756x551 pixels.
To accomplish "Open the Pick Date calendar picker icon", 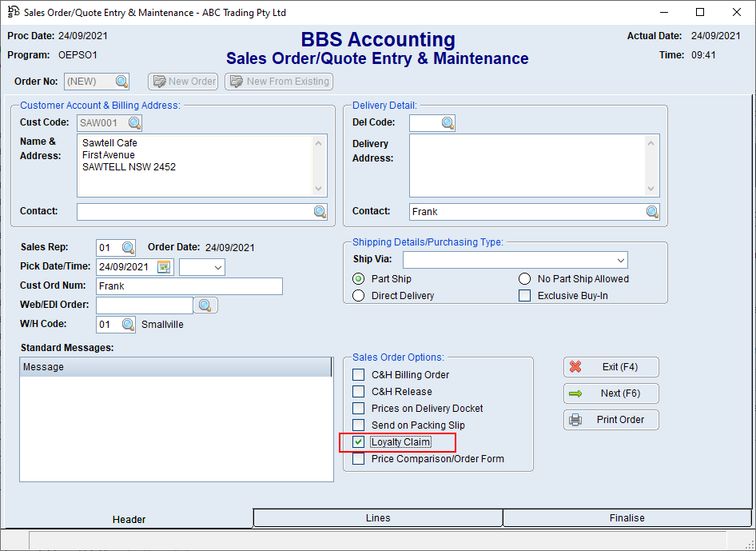I will click(x=164, y=267).
